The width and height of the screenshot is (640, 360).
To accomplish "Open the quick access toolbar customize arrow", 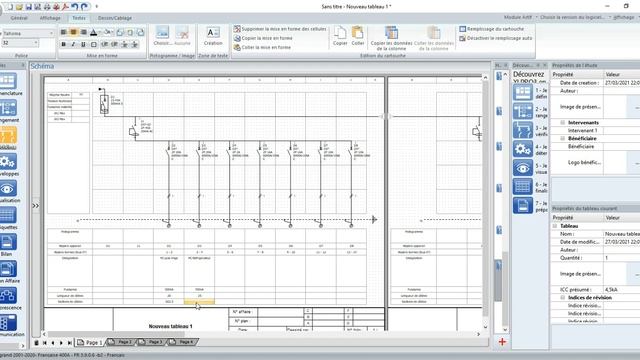I will pos(97,7).
